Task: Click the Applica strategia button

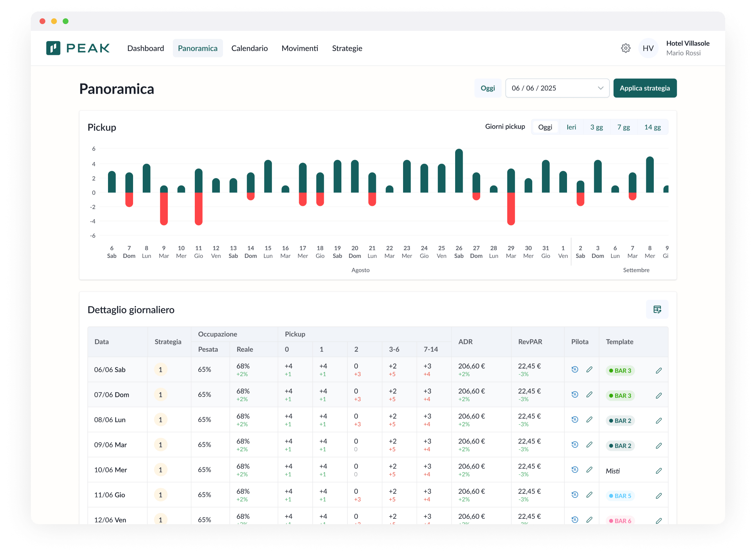Action: coord(644,88)
